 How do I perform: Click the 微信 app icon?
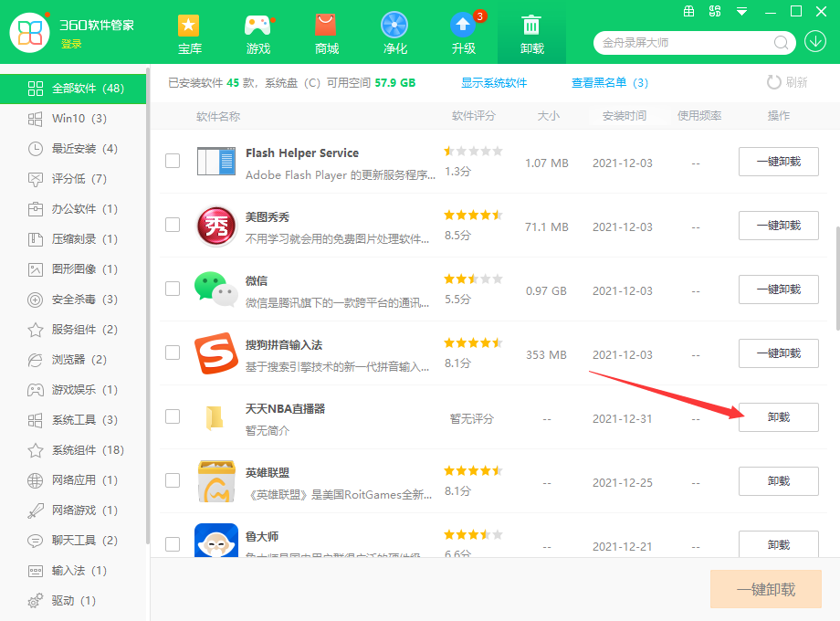pos(215,289)
